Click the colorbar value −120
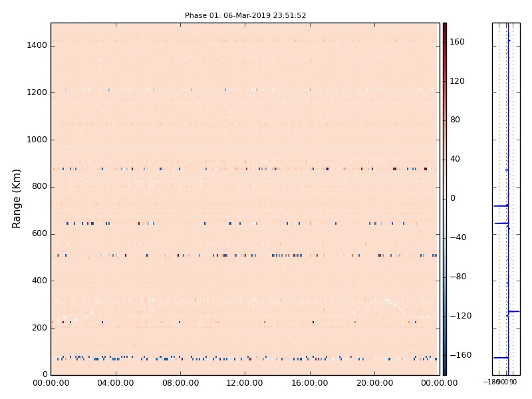Viewport: 532px width, 399px height. point(461,316)
